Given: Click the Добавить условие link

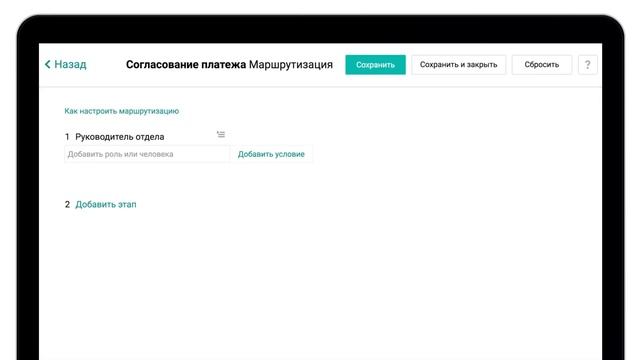Looking at the screenshot, I should point(271,154).
